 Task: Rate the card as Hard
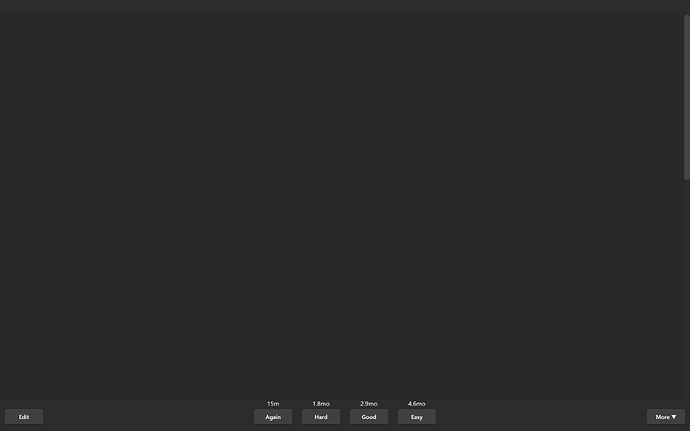coord(320,417)
